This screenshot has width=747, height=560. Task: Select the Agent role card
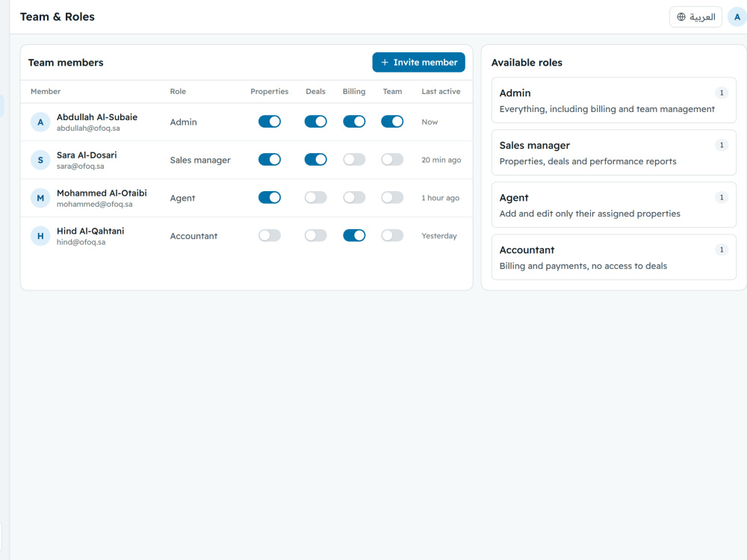point(613,205)
